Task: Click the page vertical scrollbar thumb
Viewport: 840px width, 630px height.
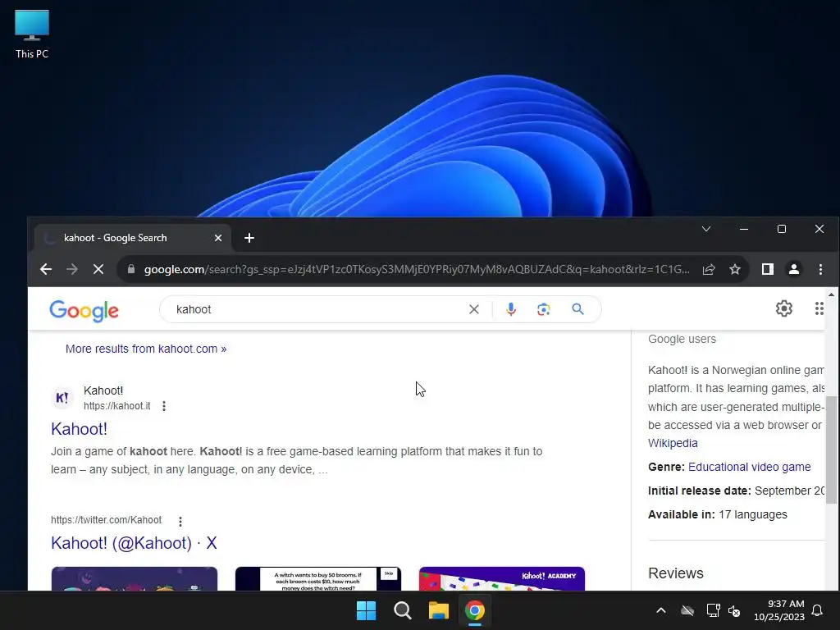Action: 831,450
